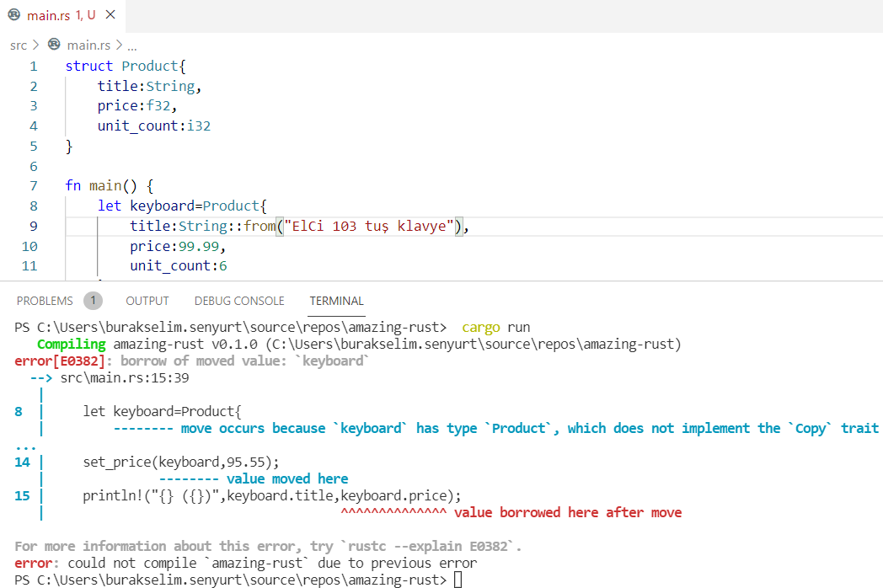
Task: Focus the terminal prompt cursor at bottom
Action: 458,580
